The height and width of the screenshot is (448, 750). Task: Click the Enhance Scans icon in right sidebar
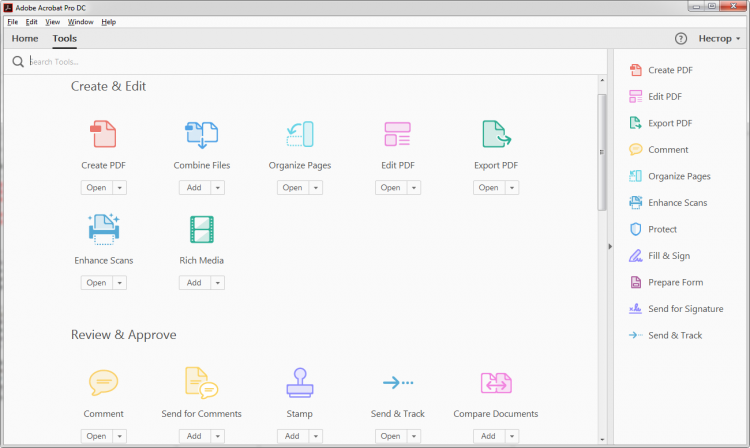point(636,203)
